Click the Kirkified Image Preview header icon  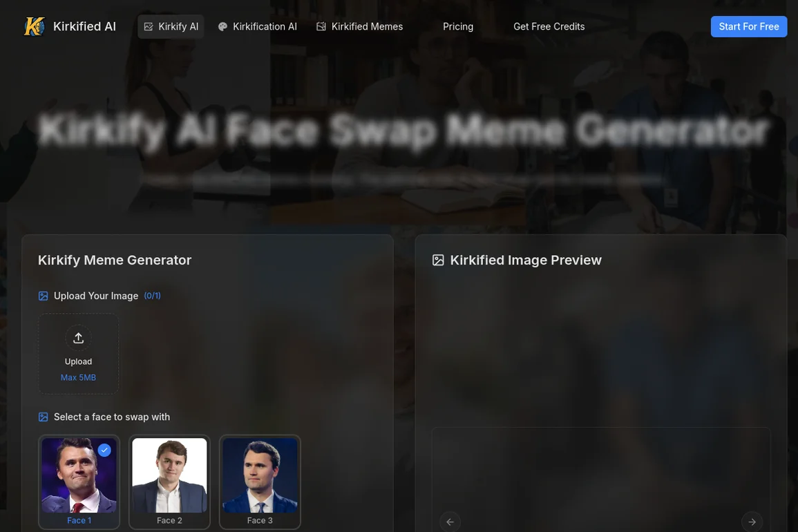438,260
